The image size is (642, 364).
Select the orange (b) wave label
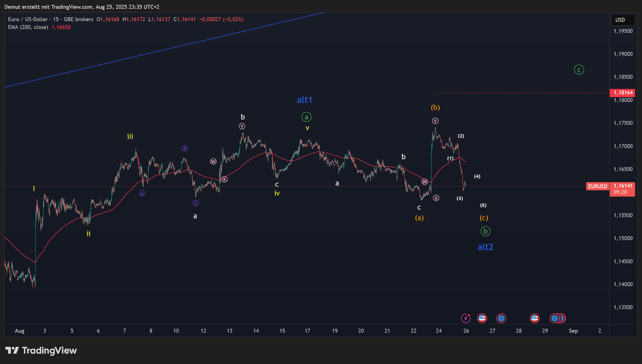[x=435, y=107]
